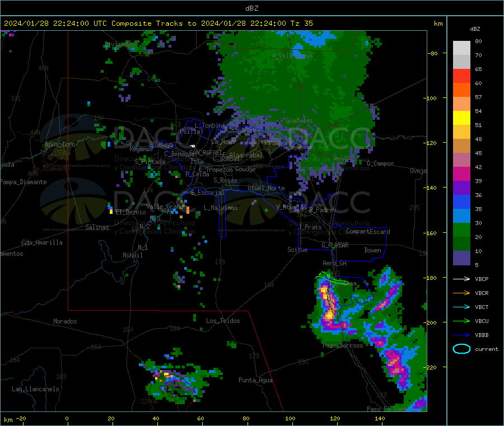504x426 pixels.
Task: Click the dBZ title at top
Action: coord(251,8)
